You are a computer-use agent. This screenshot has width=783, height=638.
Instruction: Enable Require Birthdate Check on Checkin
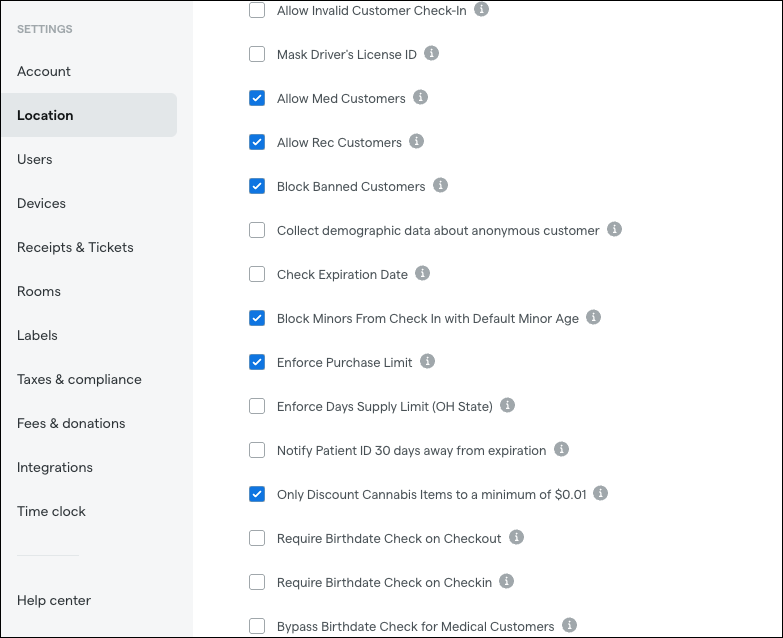pos(257,582)
